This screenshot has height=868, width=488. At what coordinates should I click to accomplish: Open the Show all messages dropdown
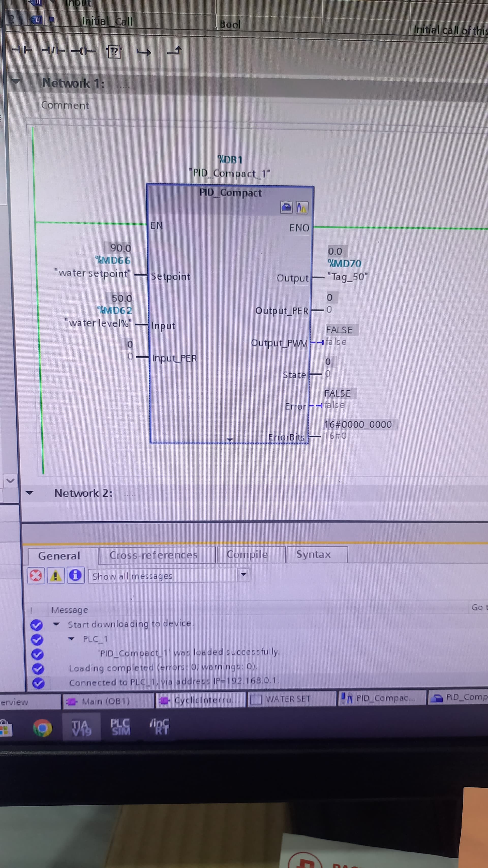(x=243, y=574)
